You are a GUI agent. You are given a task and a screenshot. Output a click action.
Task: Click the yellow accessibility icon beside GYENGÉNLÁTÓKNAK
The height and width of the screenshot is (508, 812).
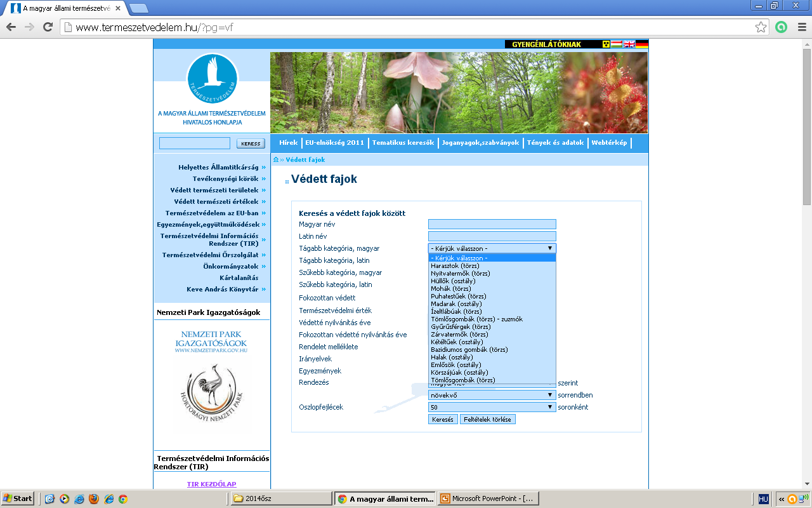[606, 44]
